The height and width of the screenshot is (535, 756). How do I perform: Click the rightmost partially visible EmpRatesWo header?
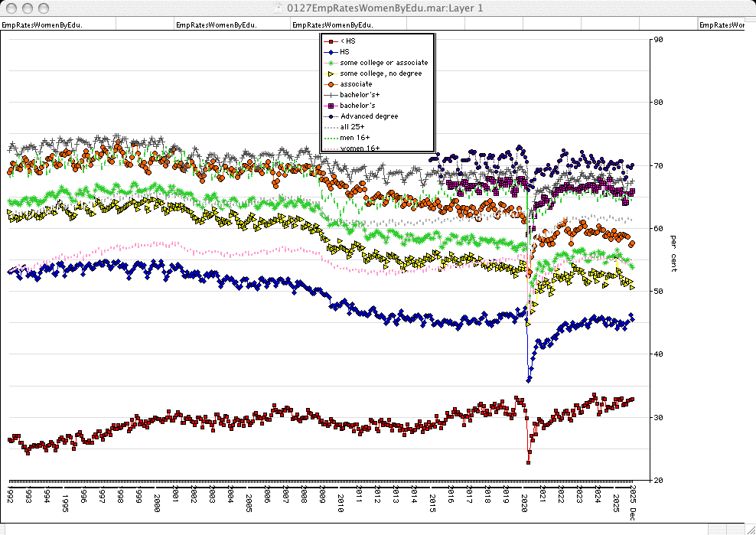pos(722,25)
